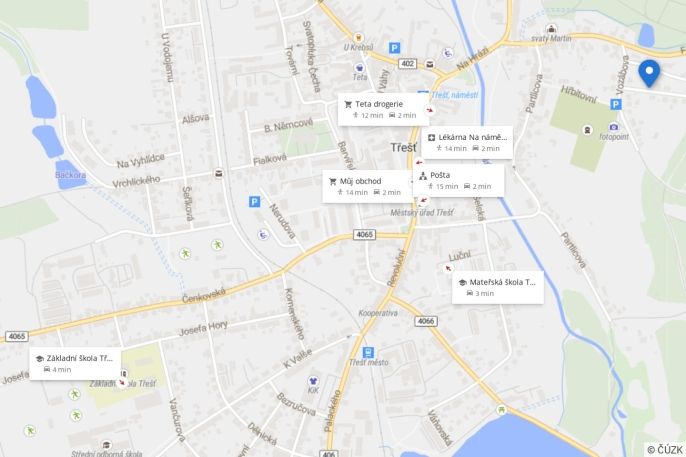
Task: Click the parking icon on Hřbitovní street
Action: point(616,104)
